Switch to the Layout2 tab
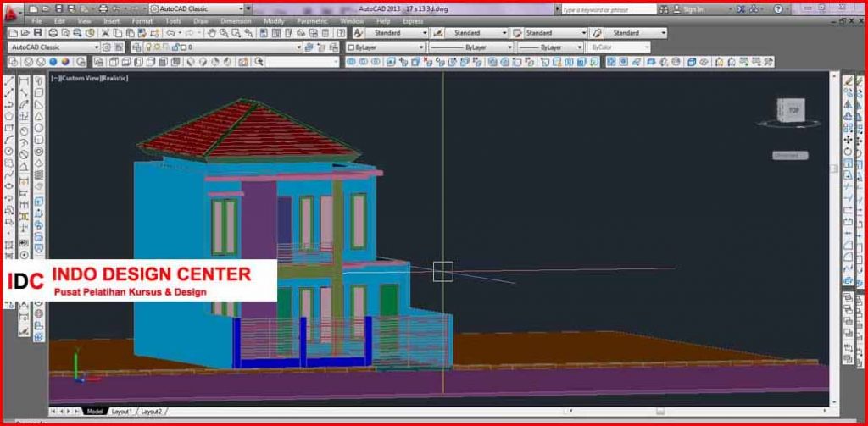 coord(151,412)
